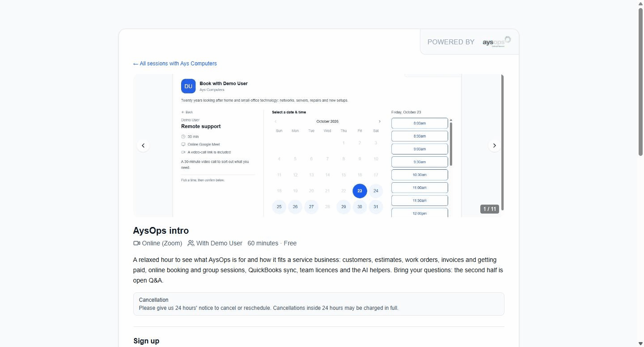644x347 pixels.
Task: Click the page scrollbar's up arrow
Action: point(640,4)
